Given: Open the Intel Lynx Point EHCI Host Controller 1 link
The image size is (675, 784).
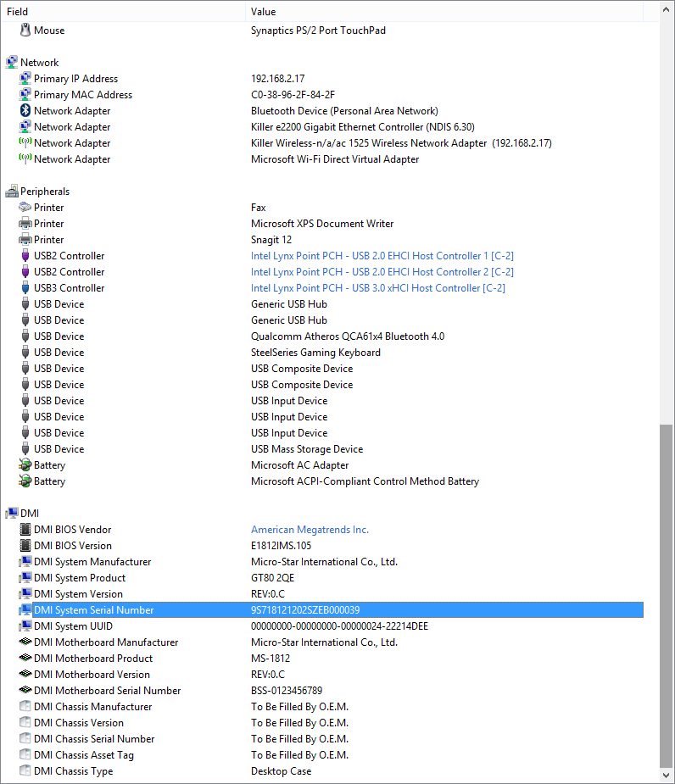Looking at the screenshot, I should pos(382,255).
